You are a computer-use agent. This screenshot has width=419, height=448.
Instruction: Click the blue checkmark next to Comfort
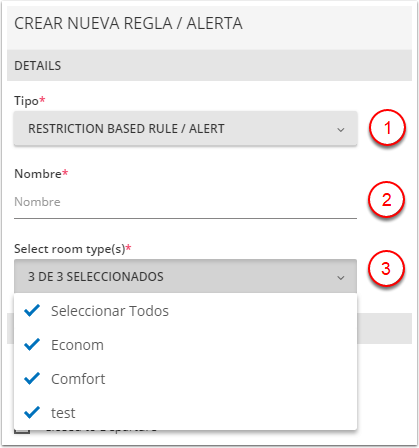(x=32, y=379)
